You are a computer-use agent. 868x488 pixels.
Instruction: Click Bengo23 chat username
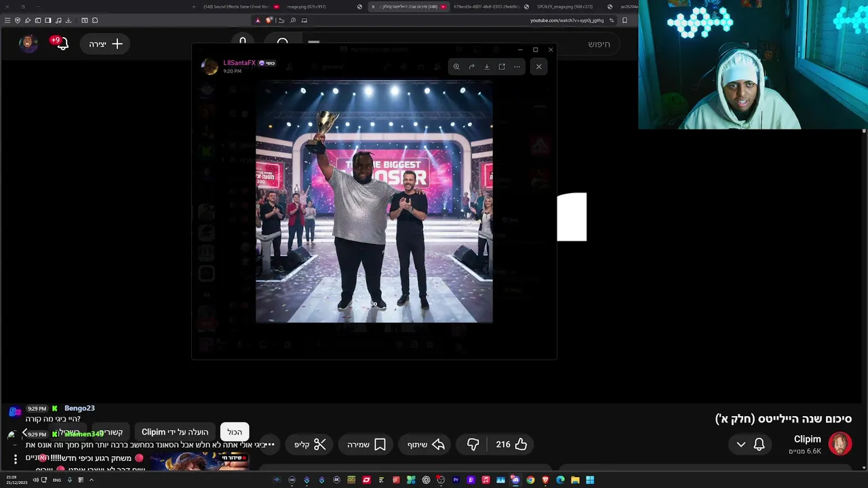[x=79, y=408]
